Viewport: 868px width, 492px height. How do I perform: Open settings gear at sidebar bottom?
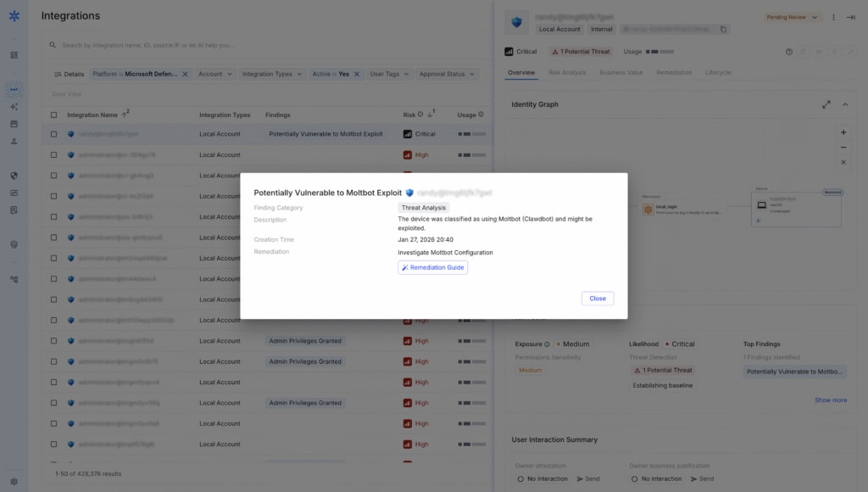coord(14,479)
